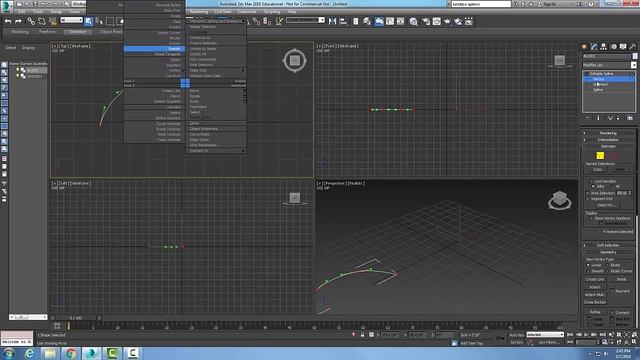Expand the Rendering rollout
Image resolution: width=640 pixels, height=360 pixels.
608,133
